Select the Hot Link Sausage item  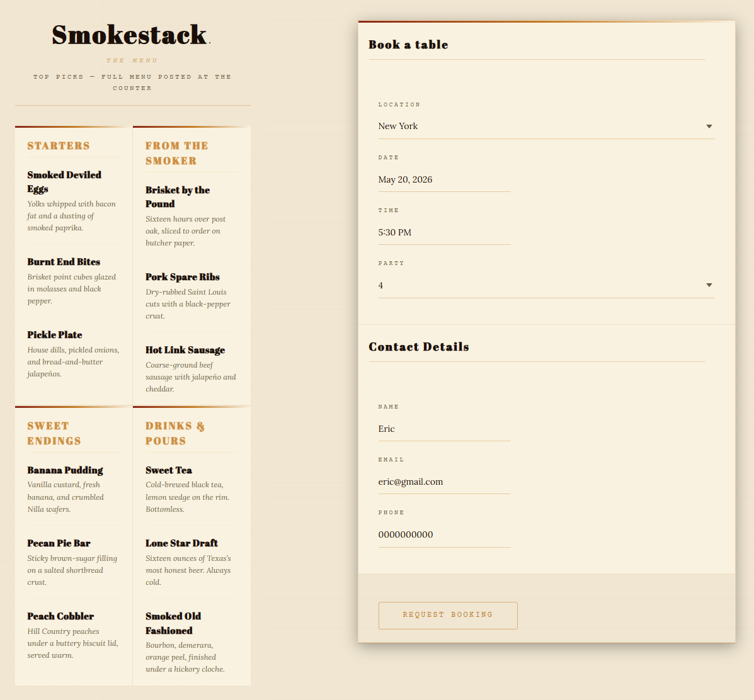point(185,350)
